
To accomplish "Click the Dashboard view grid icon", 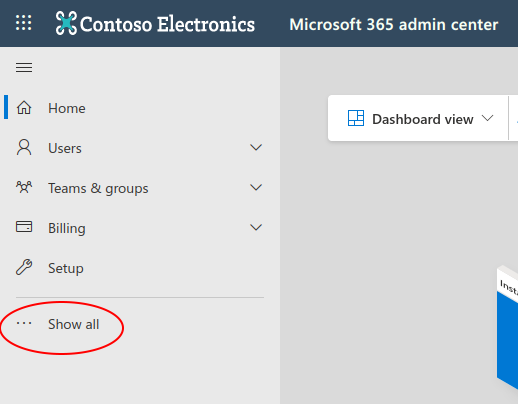I will pos(356,118).
